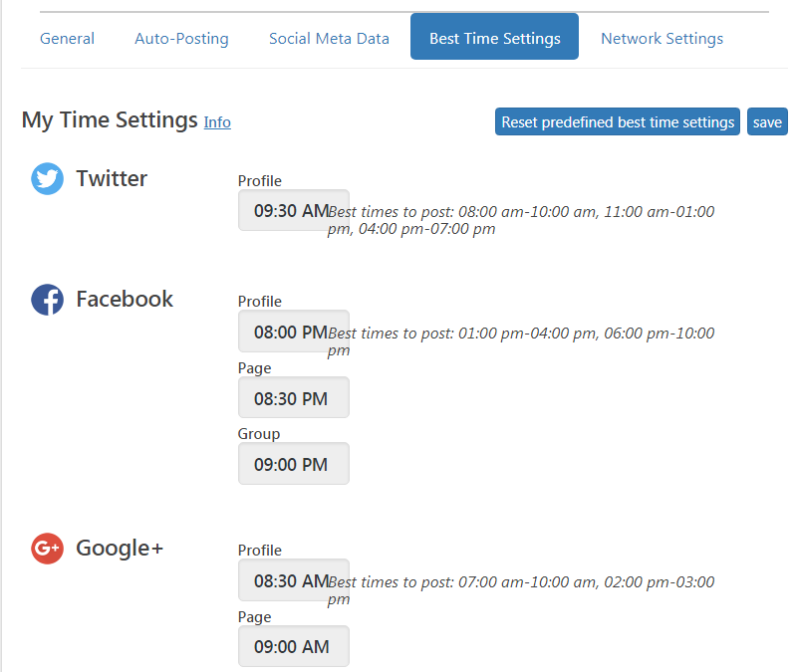Screen dimensions: 797x672
Task: Click the Info link beside My Time Settings
Action: tap(217, 122)
